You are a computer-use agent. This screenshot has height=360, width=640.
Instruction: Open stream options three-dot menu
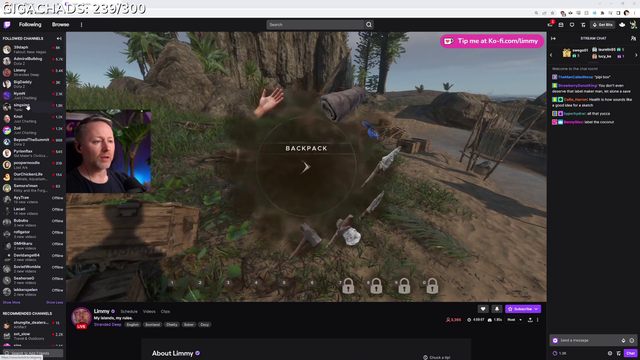[x=538, y=320]
